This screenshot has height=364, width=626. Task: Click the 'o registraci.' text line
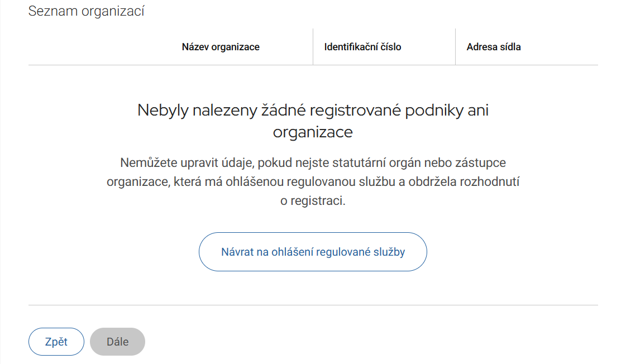point(313,201)
